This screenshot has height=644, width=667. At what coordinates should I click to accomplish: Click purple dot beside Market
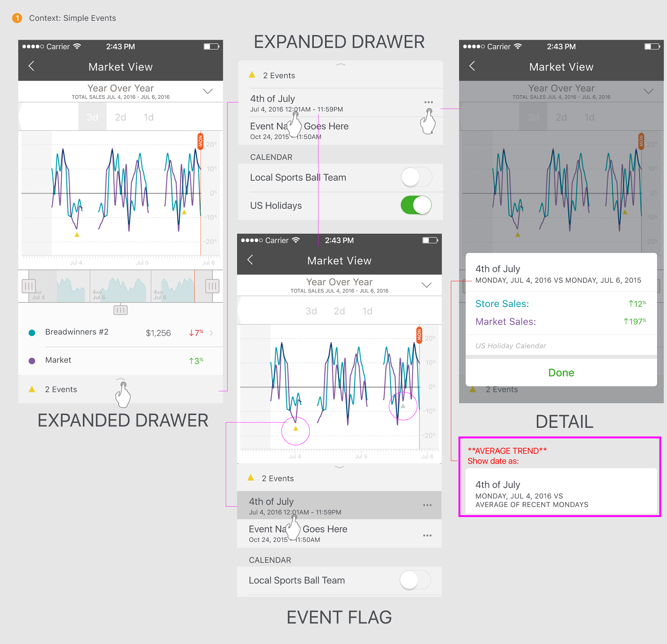pos(32,361)
